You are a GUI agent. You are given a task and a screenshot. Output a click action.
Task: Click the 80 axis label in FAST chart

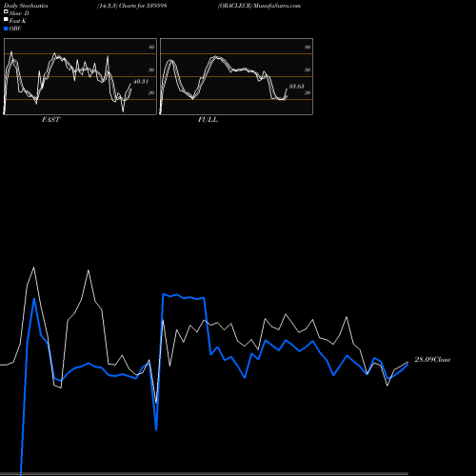point(151,48)
